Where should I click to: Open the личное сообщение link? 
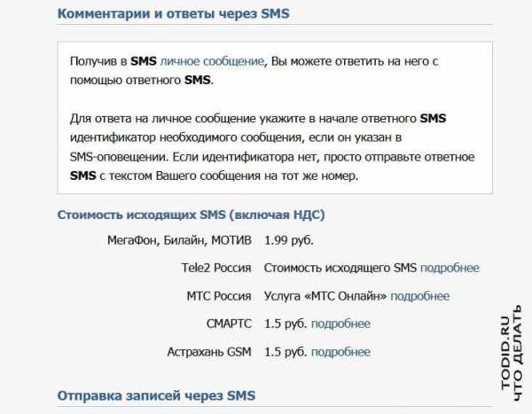point(212,61)
